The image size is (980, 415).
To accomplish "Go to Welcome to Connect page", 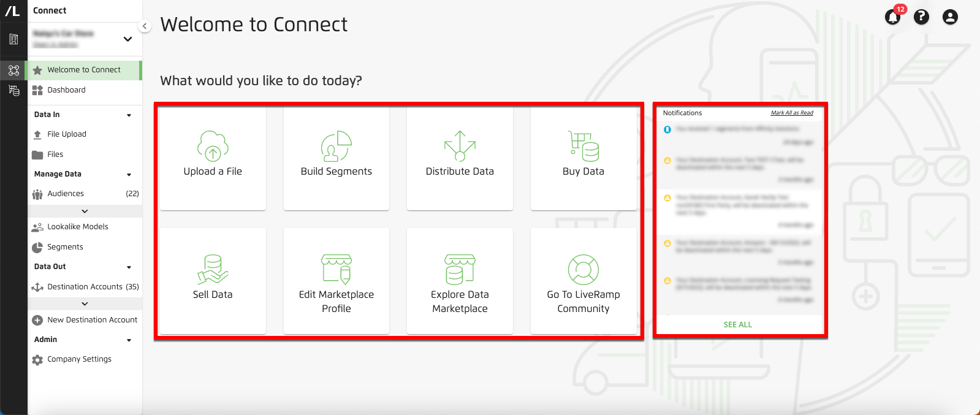I will point(85,70).
